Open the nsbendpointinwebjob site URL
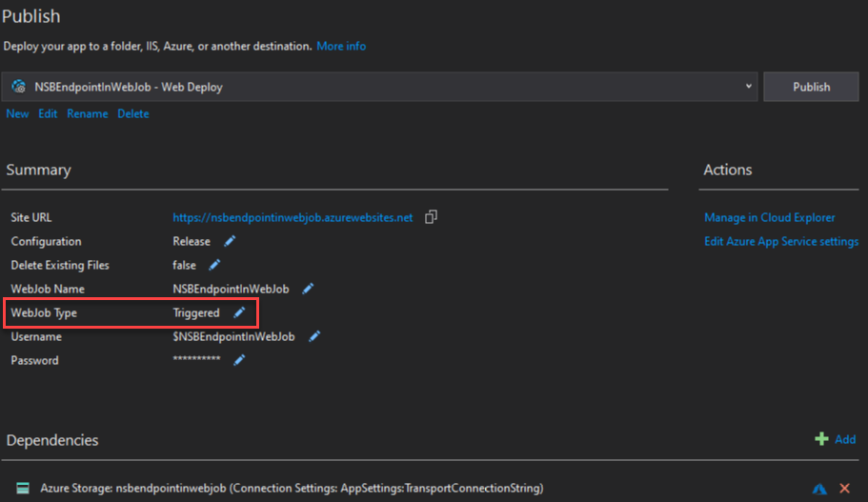 pos(293,217)
